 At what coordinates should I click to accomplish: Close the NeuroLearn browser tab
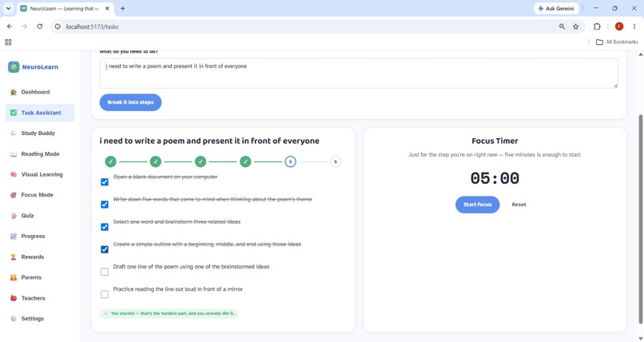point(109,8)
